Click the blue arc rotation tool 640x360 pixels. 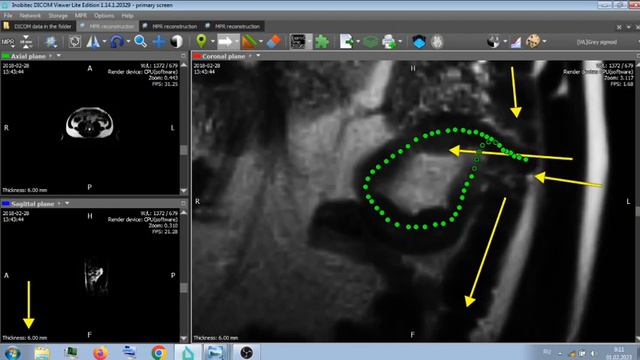pyautogui.click(x=117, y=42)
